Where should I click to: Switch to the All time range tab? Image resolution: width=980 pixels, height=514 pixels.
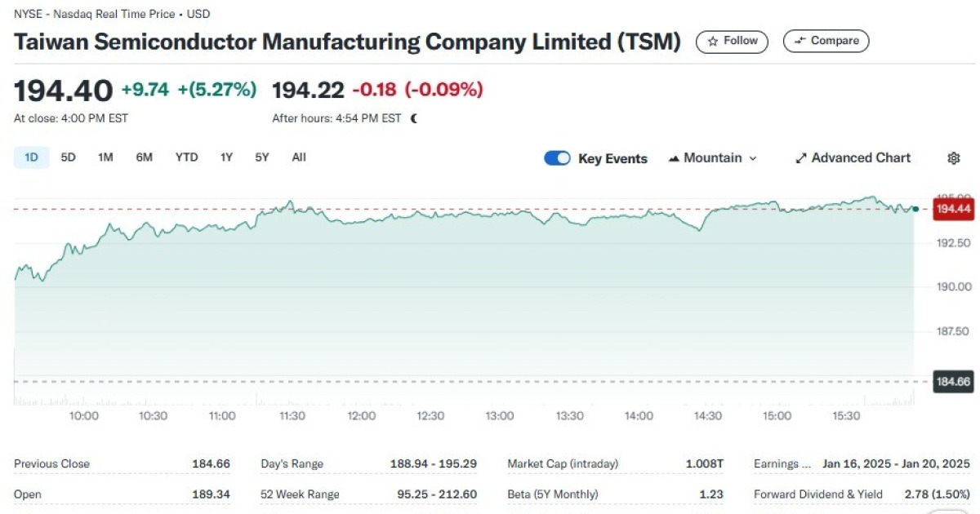pos(299,157)
